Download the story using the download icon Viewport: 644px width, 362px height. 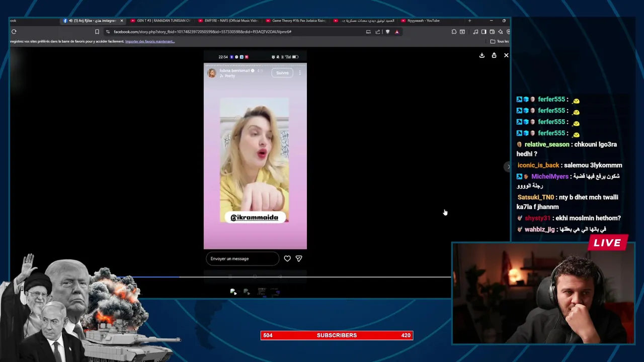(x=481, y=55)
